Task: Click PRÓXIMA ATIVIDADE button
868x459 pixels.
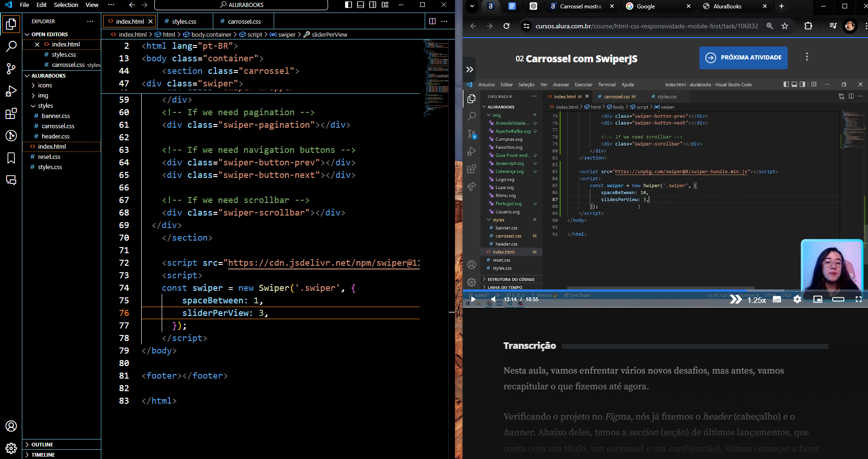Action: coord(743,58)
